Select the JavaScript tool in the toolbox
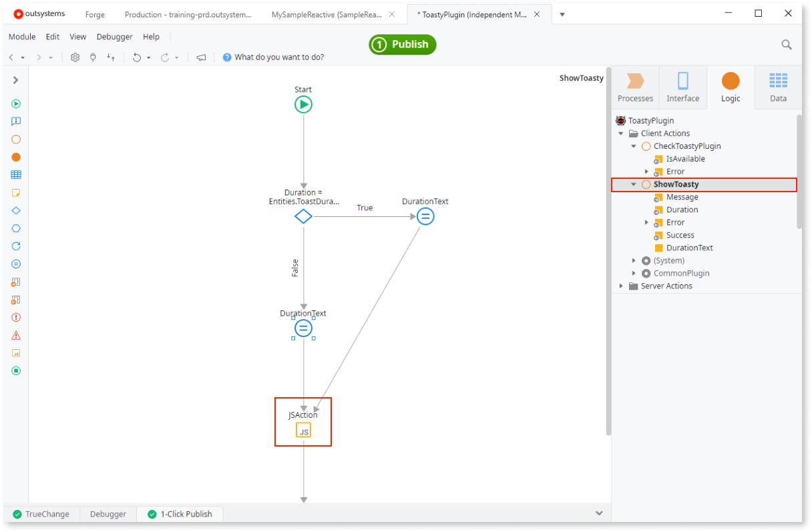Viewport: 812px width, 532px height. click(15, 352)
